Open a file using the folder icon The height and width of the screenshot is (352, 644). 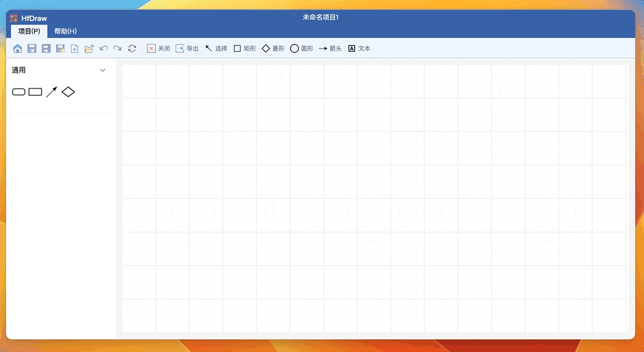tap(89, 48)
